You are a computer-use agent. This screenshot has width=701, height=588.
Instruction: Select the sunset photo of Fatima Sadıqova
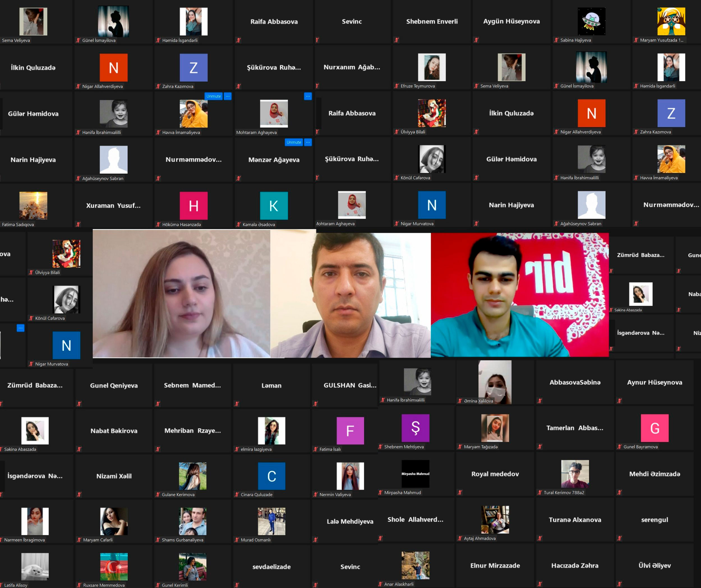pos(33,205)
